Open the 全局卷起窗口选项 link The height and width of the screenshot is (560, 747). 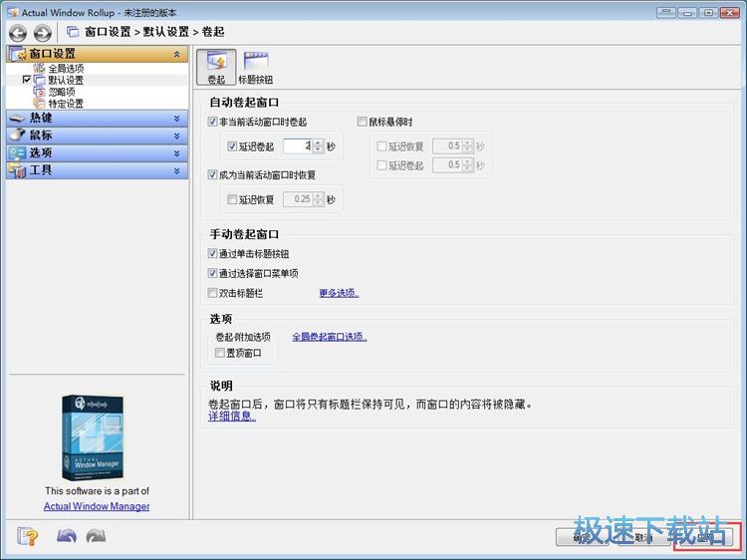tap(329, 337)
